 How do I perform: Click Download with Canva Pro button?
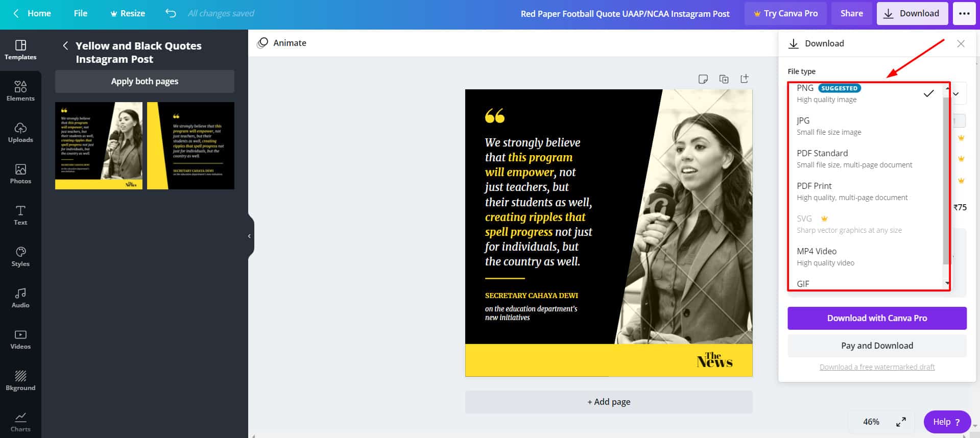click(x=877, y=318)
